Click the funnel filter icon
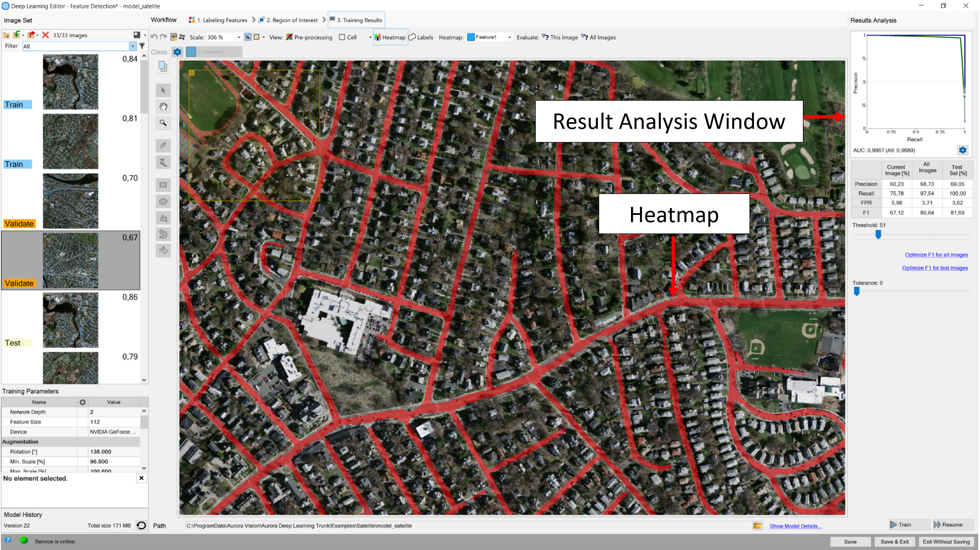Viewport: 980px width, 550px height. pyautogui.click(x=142, y=46)
